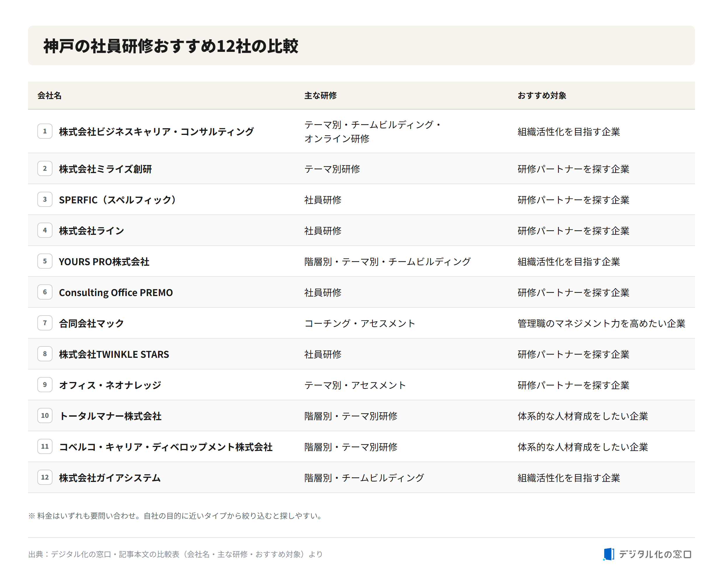Click the number 7 rank badge
Viewport: 723px width, 588px height.
[x=45, y=323]
